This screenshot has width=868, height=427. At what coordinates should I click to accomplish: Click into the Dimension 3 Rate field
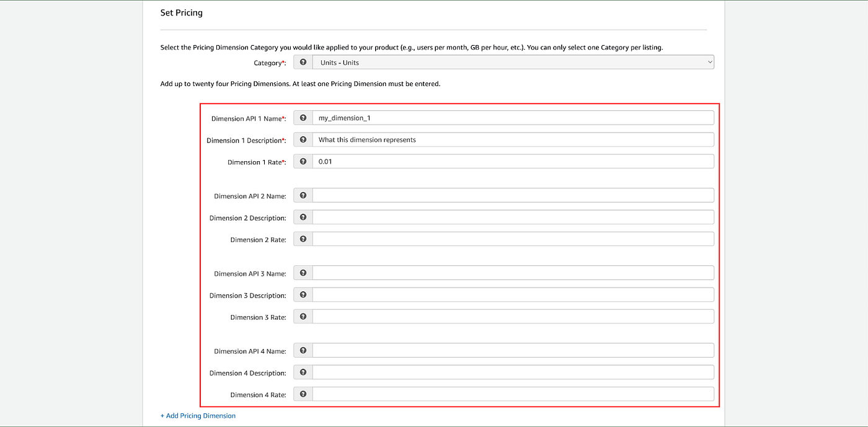point(513,316)
